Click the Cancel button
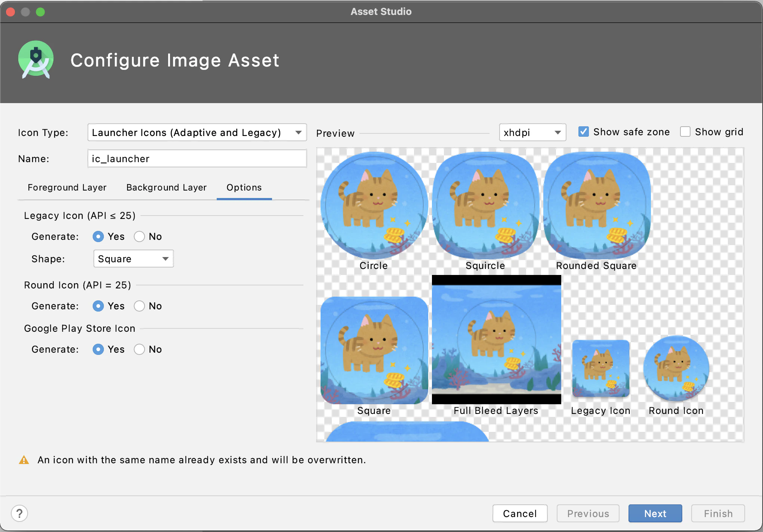Viewport: 763px width, 532px height. tap(520, 513)
